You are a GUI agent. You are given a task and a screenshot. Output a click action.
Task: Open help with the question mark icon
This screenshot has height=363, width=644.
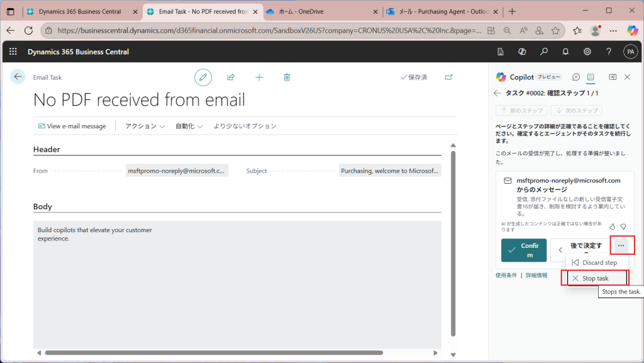pos(609,52)
